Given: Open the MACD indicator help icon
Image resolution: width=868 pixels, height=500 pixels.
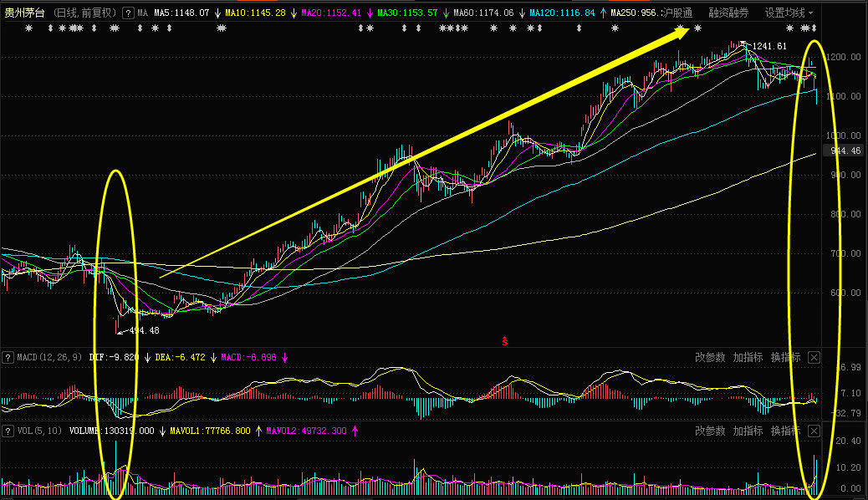Looking at the screenshot, I should 8,358.
